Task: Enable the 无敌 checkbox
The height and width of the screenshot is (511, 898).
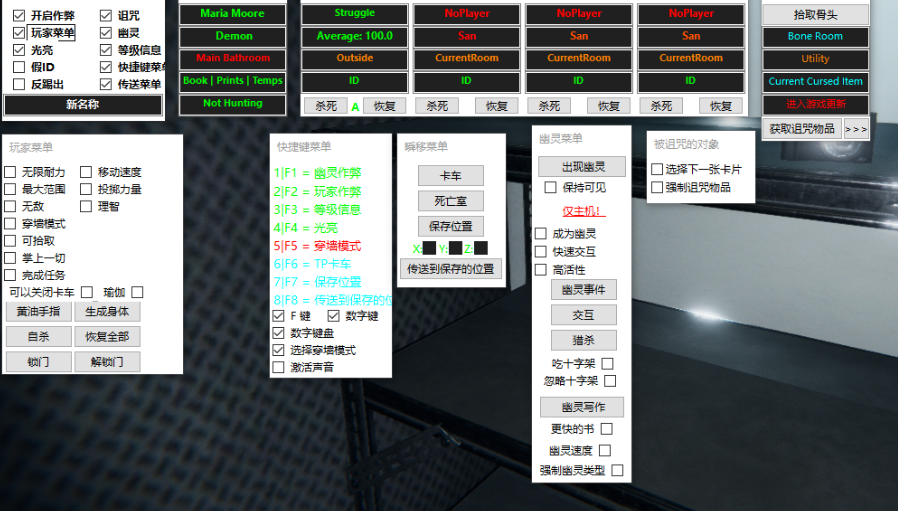Action: click(10, 206)
